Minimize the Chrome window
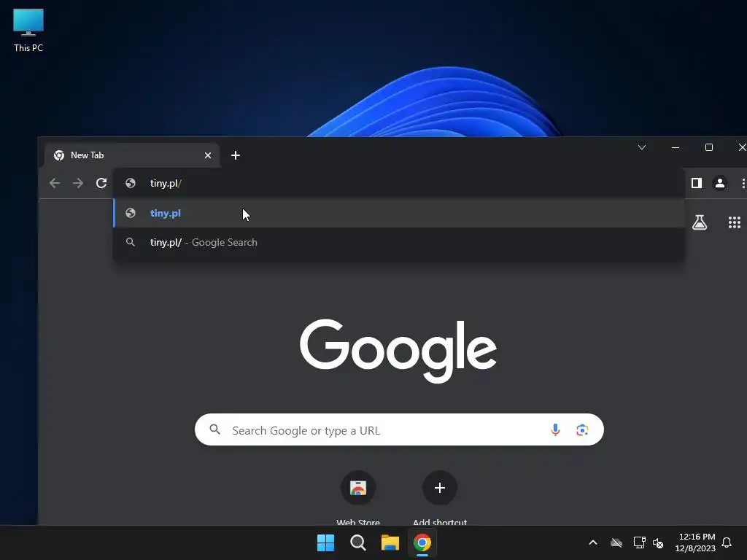The image size is (747, 560). tap(675, 147)
